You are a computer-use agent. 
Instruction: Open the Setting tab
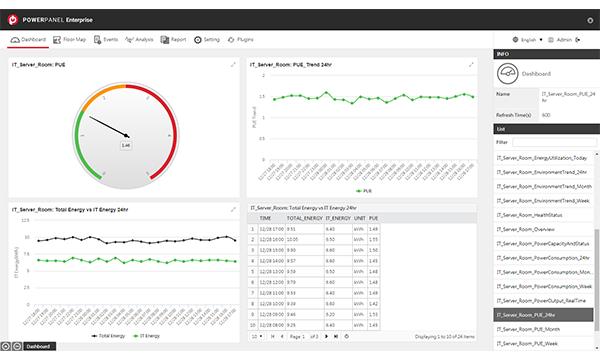coord(207,39)
